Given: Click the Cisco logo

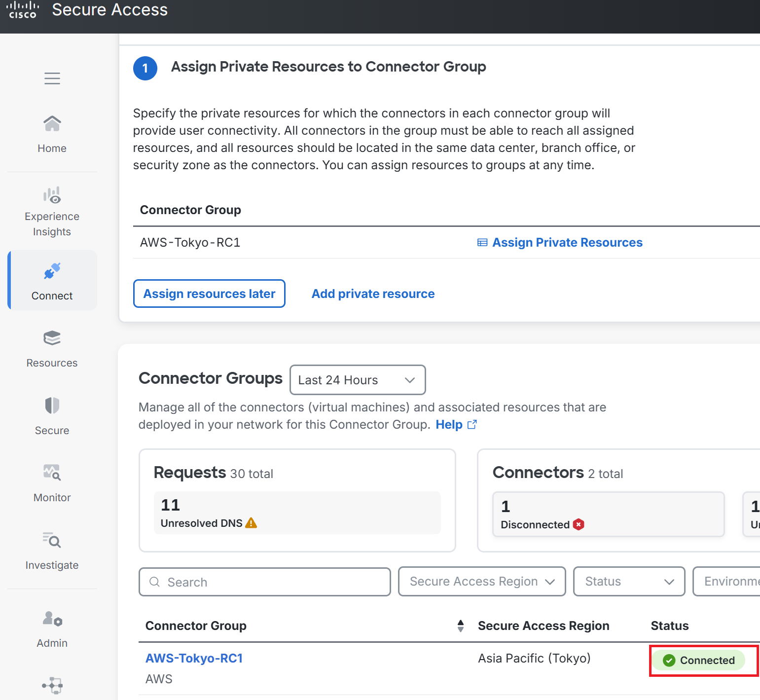Looking at the screenshot, I should 23,10.
